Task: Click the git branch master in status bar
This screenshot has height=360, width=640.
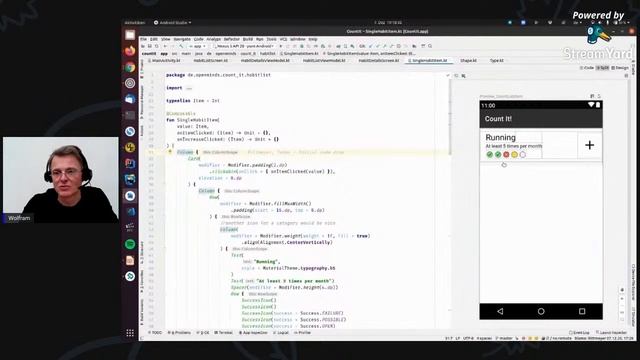Action: coord(504,338)
